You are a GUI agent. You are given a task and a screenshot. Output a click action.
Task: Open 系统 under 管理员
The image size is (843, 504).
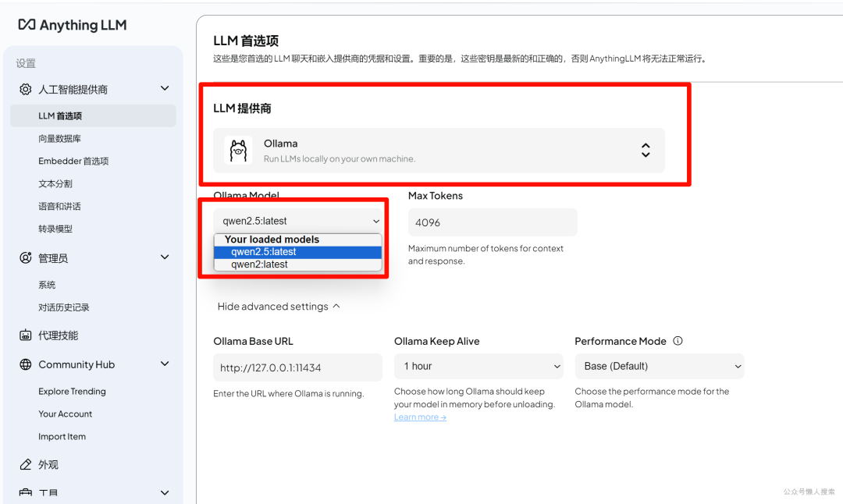click(47, 285)
